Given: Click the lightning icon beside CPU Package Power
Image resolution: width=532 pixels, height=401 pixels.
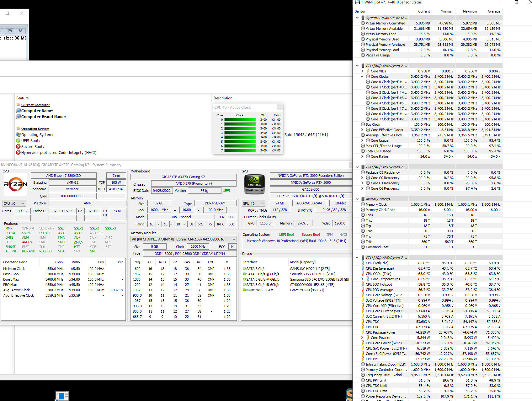Looking at the screenshot, I should 363,332.
